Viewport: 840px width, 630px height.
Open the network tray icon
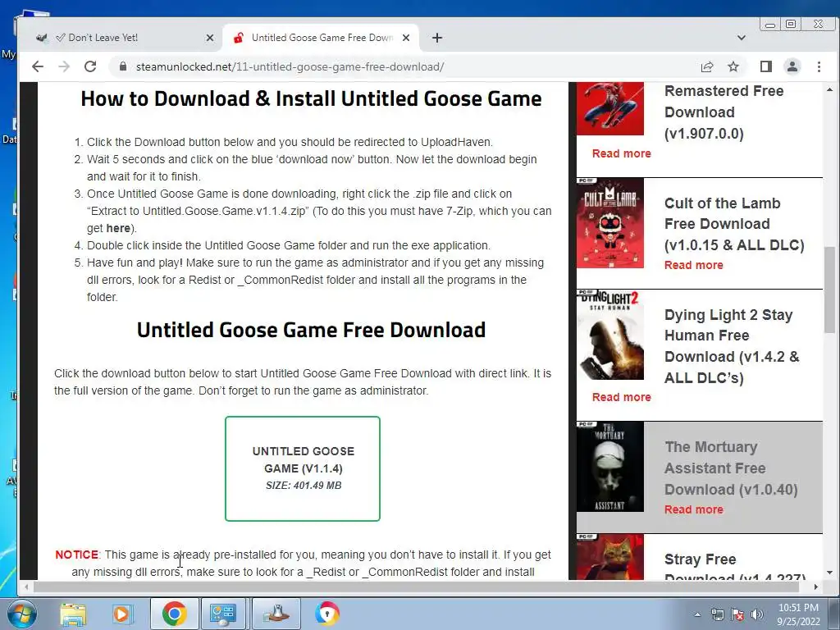coord(717,615)
